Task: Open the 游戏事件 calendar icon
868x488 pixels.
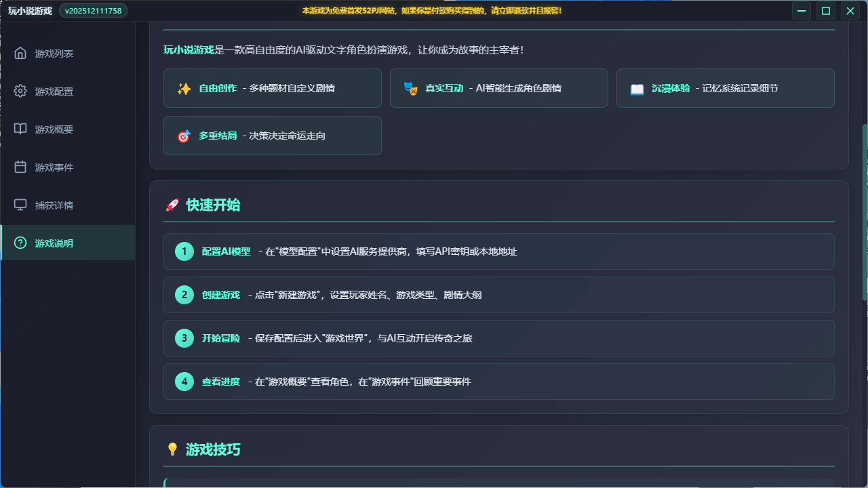Action: pos(20,167)
